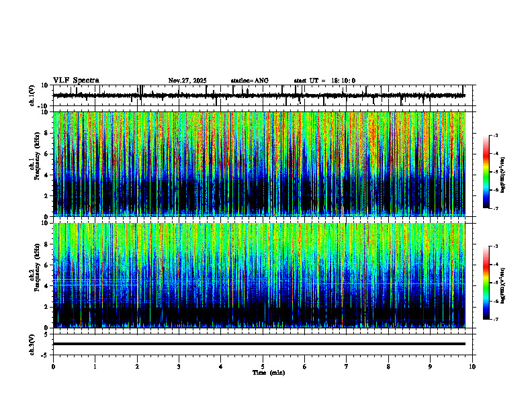
Task: Click the time-axis tick label "10"
Action: [x=472, y=367]
